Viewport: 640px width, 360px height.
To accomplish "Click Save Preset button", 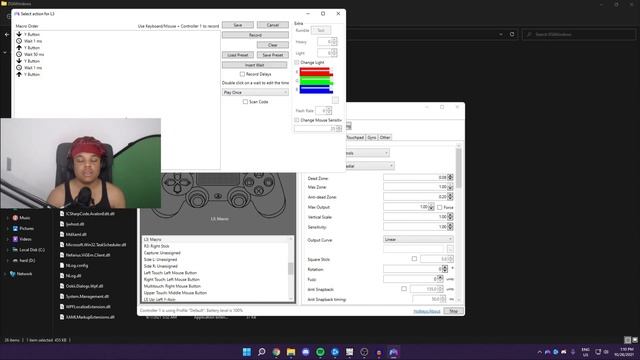I will click(273, 55).
